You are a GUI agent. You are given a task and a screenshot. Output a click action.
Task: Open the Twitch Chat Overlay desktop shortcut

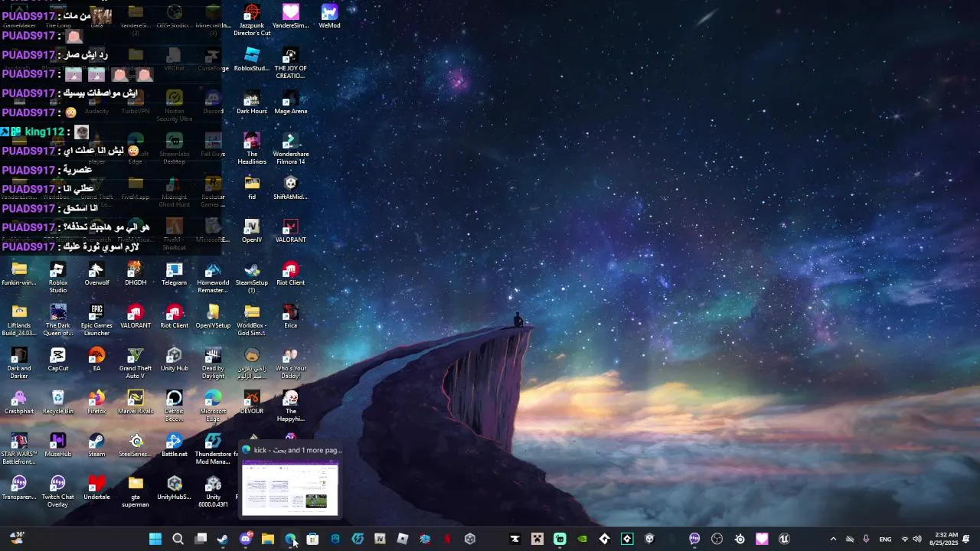coord(58,492)
